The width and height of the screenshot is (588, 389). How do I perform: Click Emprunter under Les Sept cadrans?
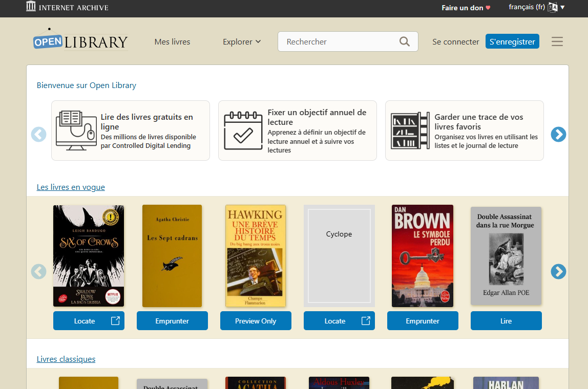coord(172,321)
